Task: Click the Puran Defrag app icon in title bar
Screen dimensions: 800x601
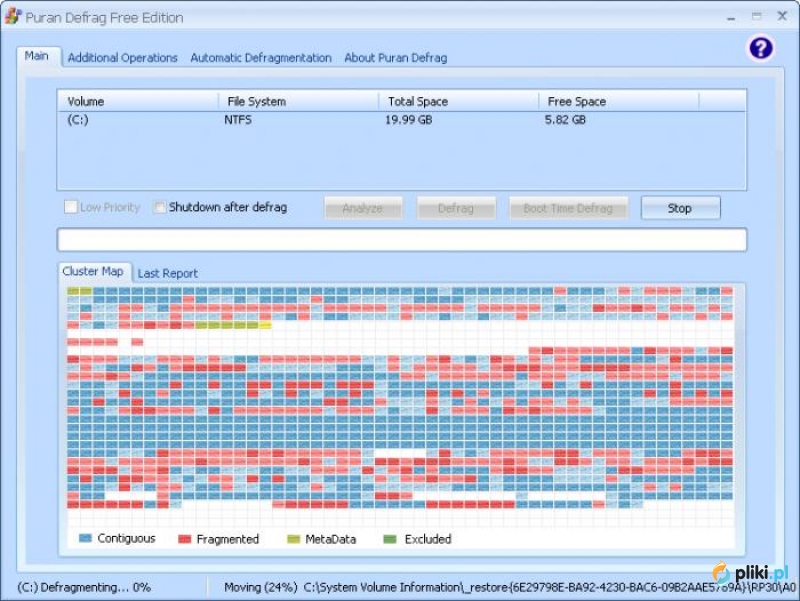Action: tap(13, 16)
